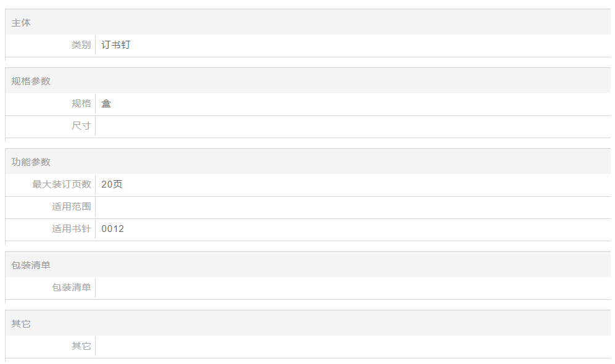This screenshot has width=615, height=364.
Task: Click the 适用范围 row label
Action: tap(71, 207)
